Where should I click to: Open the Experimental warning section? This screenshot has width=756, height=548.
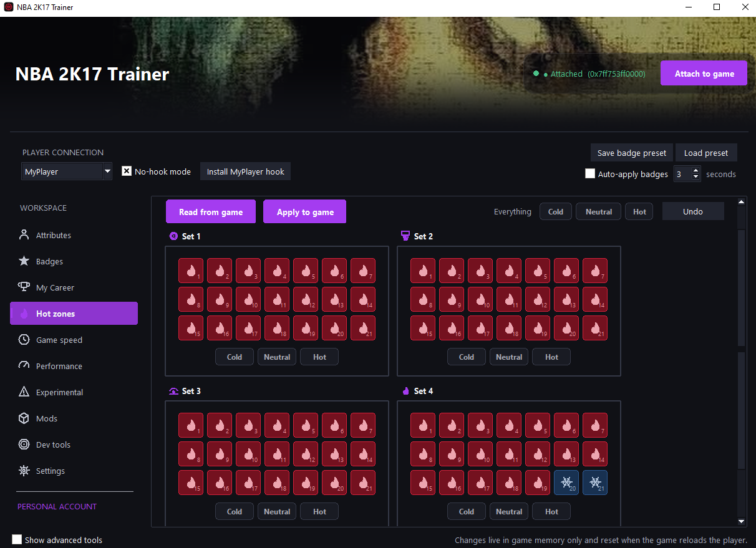[x=74, y=392]
